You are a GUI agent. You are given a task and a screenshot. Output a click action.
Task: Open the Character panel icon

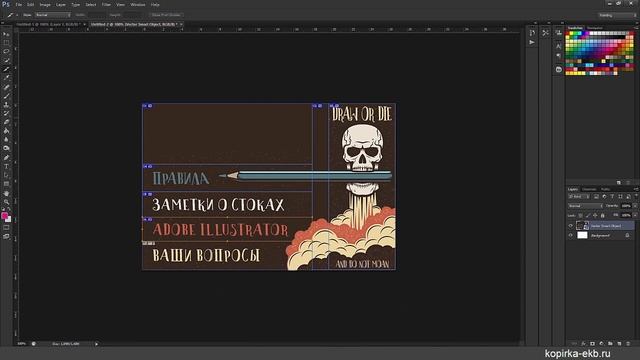click(x=559, y=46)
